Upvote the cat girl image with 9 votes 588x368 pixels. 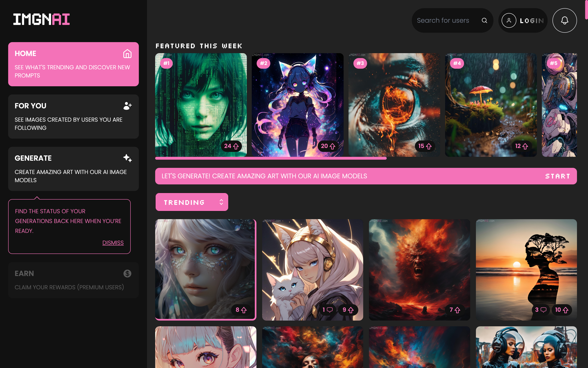tap(348, 310)
